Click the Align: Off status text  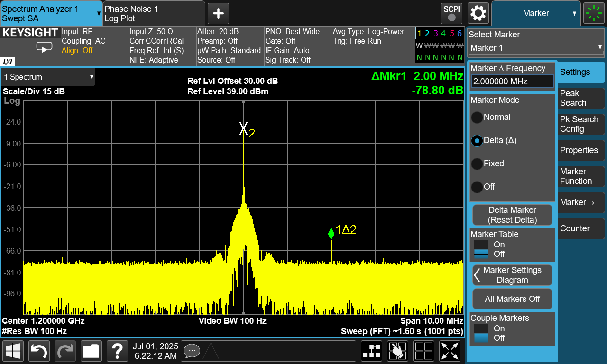coord(77,51)
